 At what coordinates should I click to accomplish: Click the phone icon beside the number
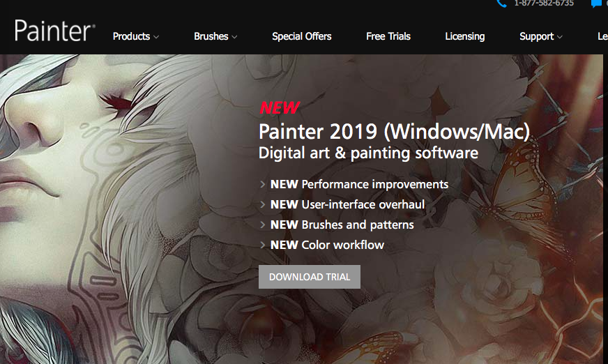(x=502, y=3)
